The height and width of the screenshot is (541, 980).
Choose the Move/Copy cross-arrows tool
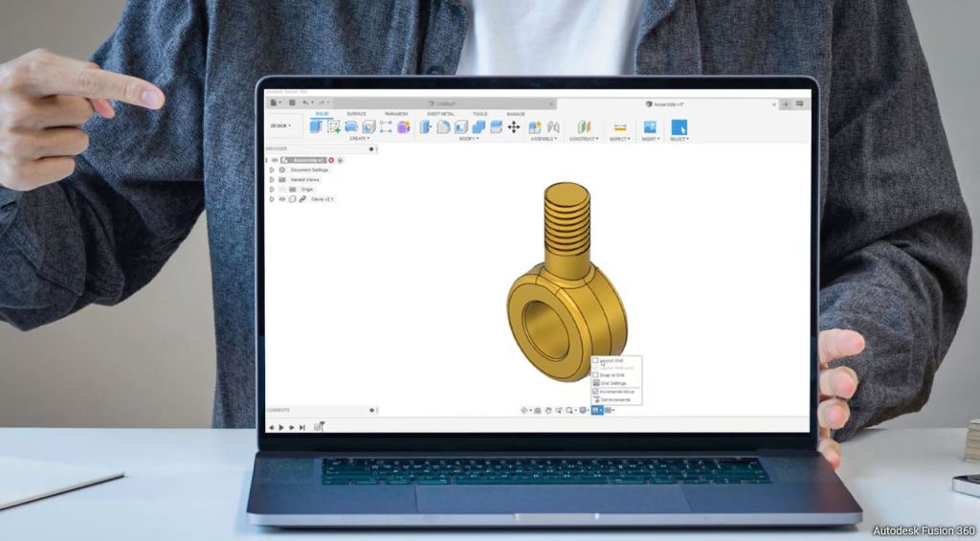tap(513, 126)
